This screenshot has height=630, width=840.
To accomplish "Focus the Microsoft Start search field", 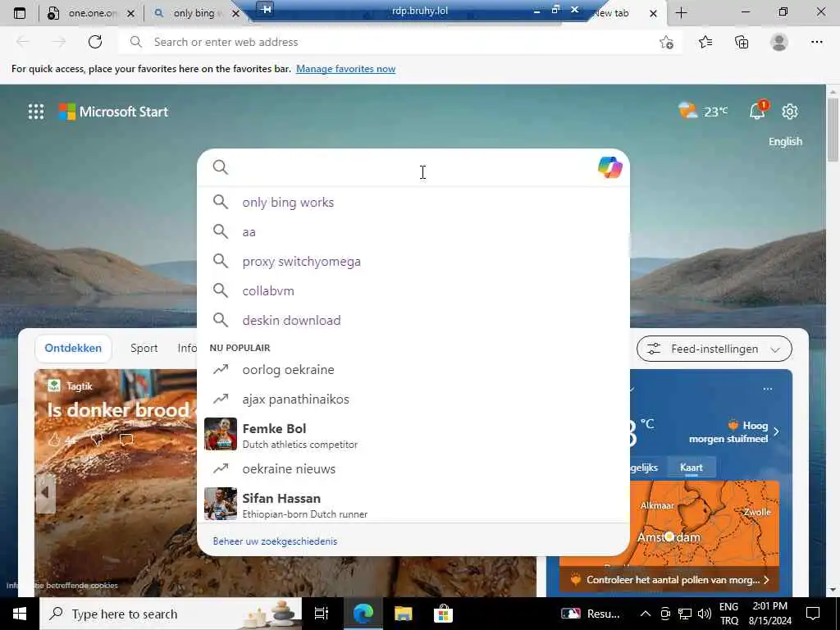I will point(413,167).
